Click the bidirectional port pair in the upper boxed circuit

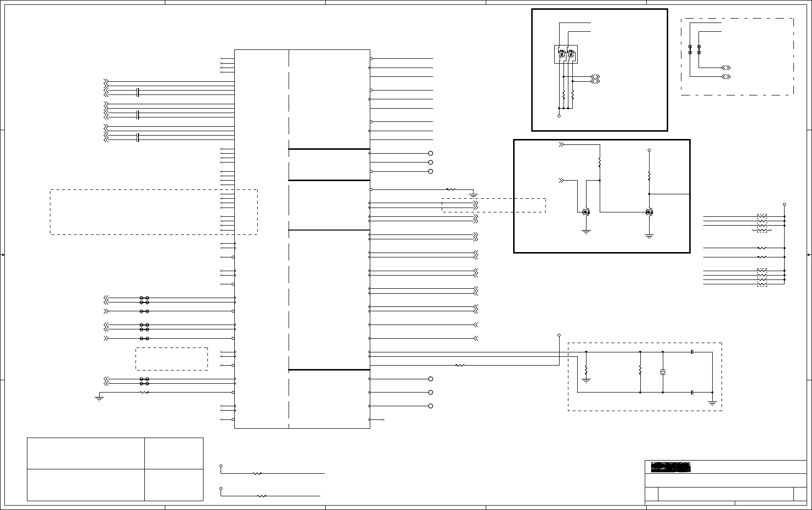595,79
